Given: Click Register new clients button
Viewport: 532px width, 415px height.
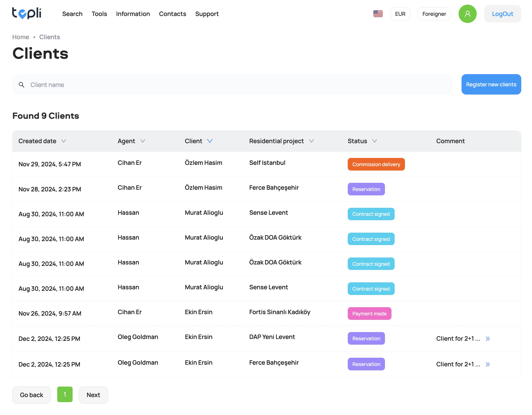Looking at the screenshot, I should 491,84.
